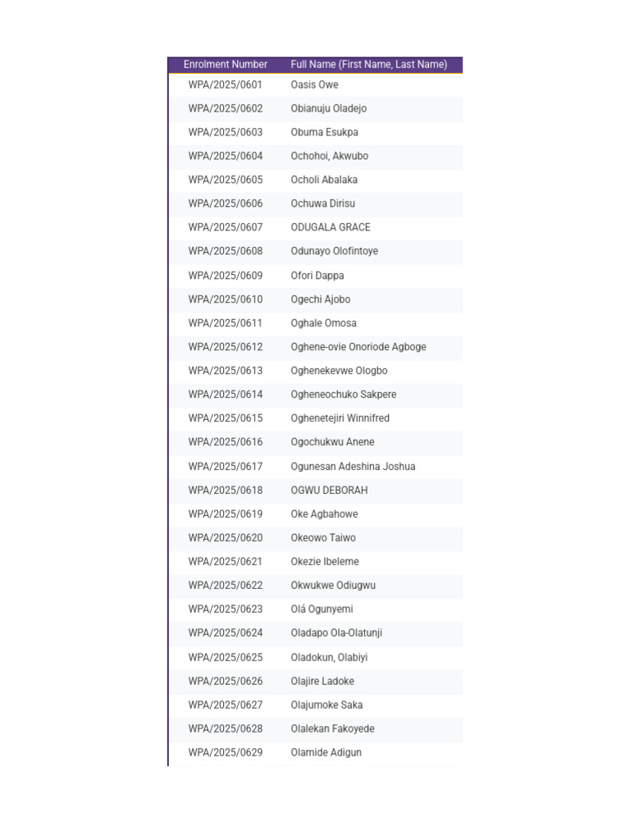Click the name Okwukwe Odiugwu
Image resolution: width=630 pixels, height=840 pixels.
pos(333,586)
